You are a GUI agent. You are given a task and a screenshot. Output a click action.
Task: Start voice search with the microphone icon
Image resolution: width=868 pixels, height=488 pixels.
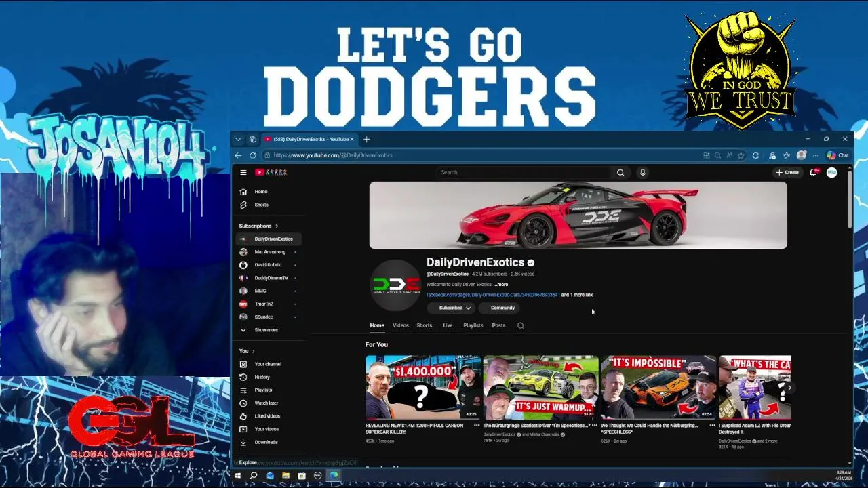click(x=642, y=172)
